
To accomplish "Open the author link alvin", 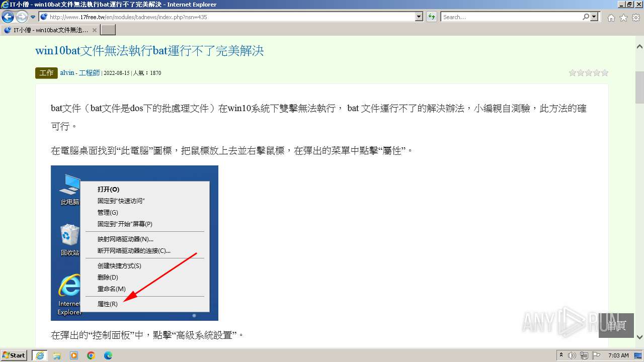I will pos(67,73).
